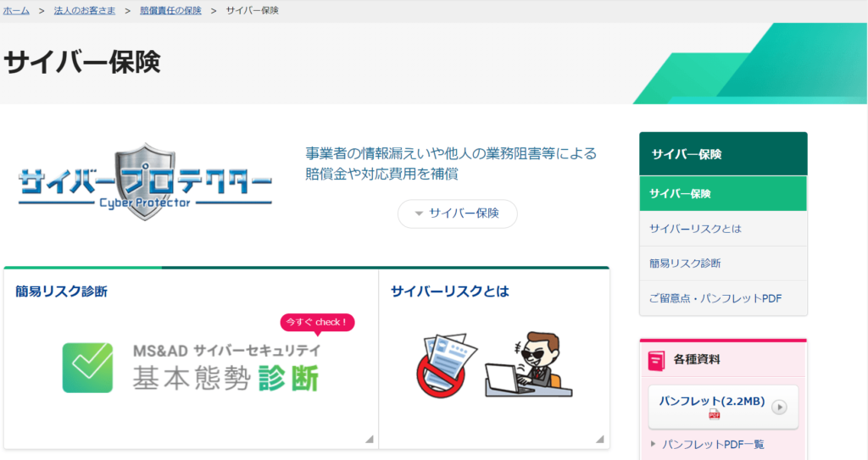Click the pink 今すぐcheck! badge

317,324
